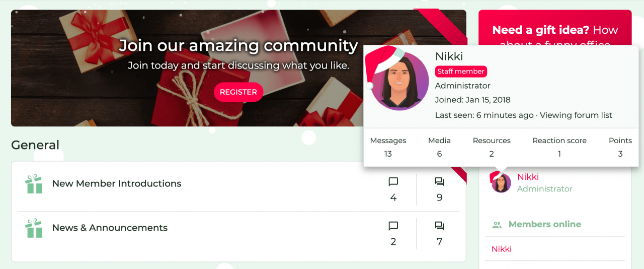This screenshot has height=269, width=644.
Task: Open the New Member Introductions forum
Action: coord(117,183)
